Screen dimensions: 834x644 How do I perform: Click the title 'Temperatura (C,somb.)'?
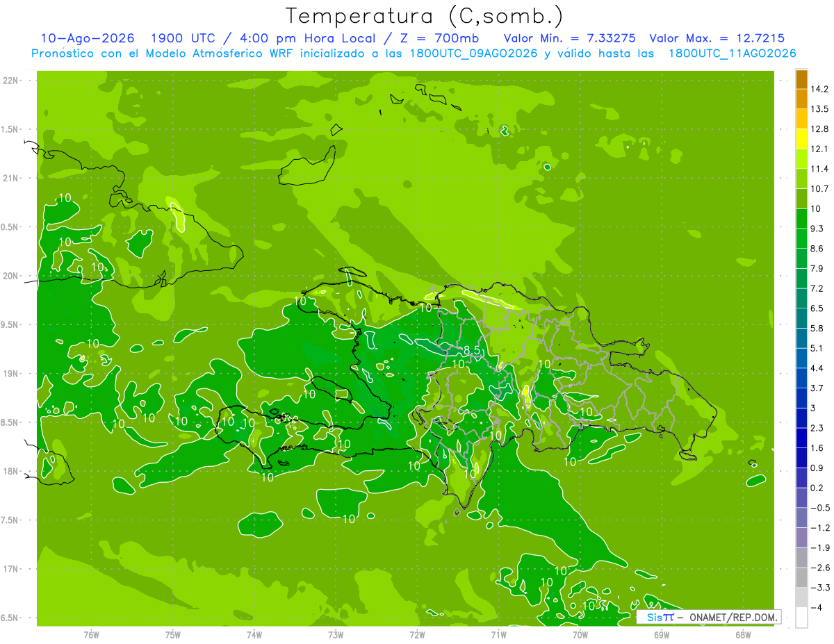[424, 16]
